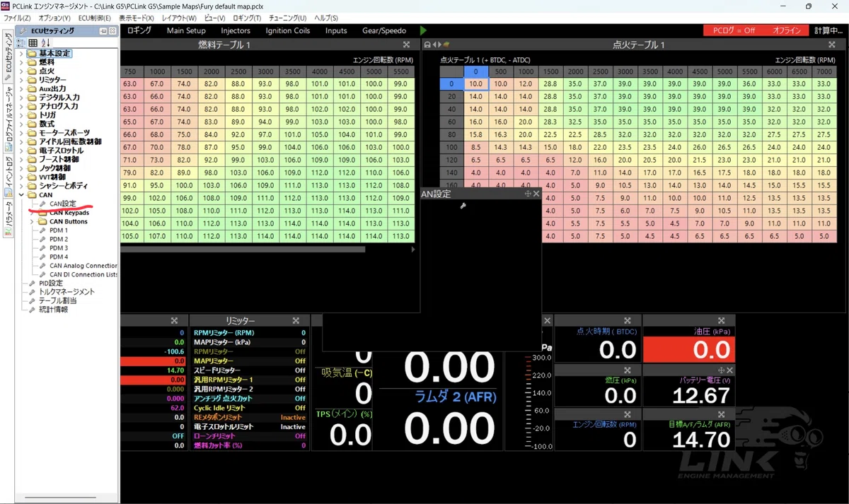Expand the 燃料 folder in the tree
Viewport: 849px width, 504px height.
click(21, 62)
